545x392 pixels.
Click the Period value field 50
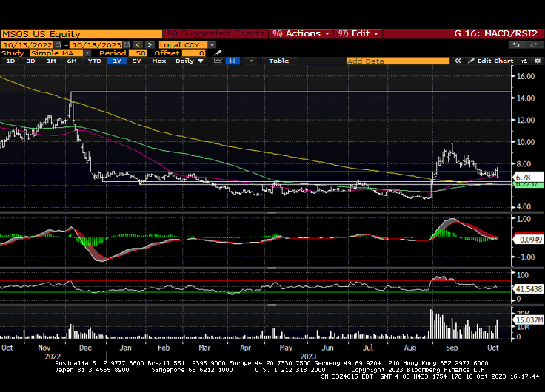(x=138, y=53)
